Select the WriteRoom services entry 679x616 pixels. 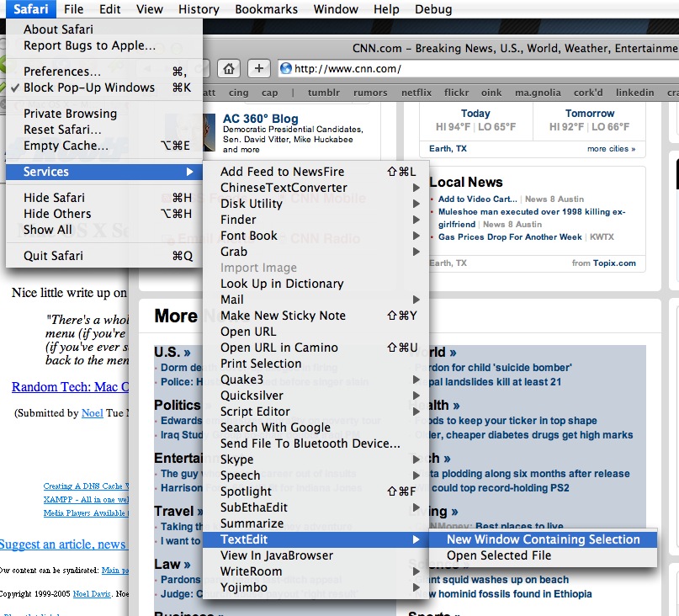point(316,571)
